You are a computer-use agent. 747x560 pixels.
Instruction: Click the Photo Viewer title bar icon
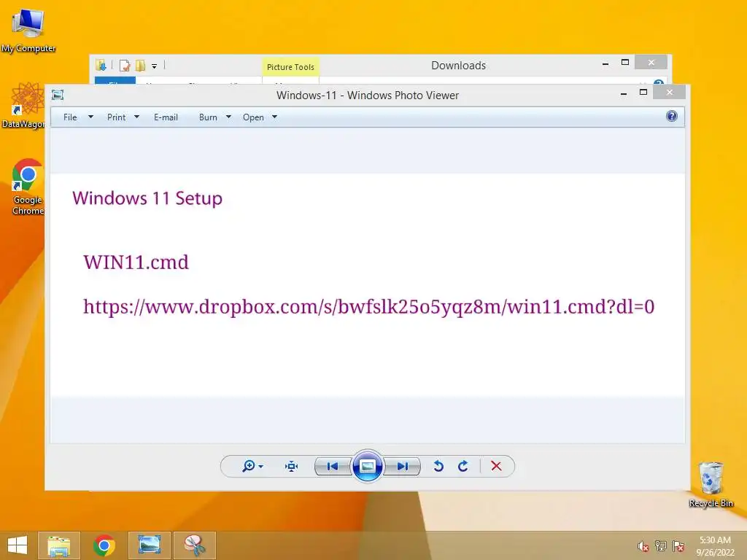click(58, 95)
